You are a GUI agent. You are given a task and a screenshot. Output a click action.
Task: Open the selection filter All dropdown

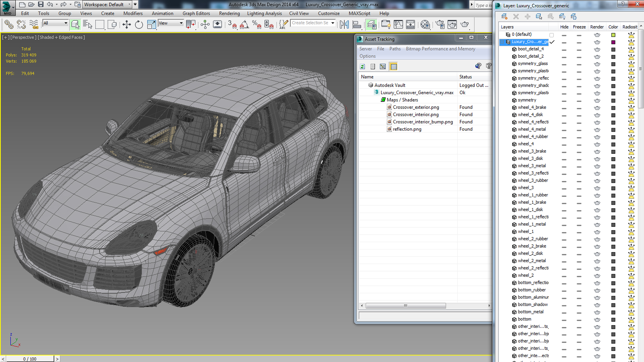55,23
